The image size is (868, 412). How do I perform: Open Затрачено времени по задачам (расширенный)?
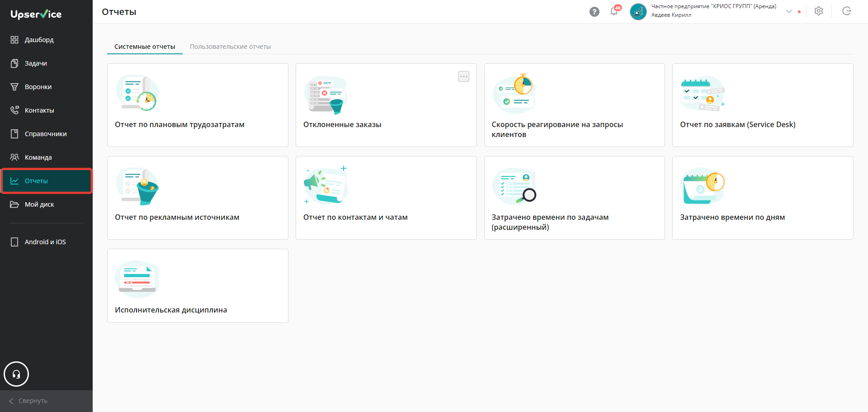pos(550,222)
